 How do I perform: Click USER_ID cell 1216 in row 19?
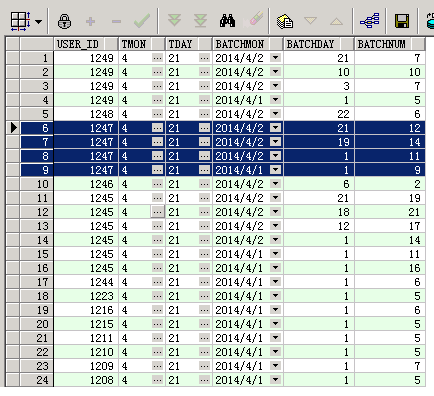(86, 310)
